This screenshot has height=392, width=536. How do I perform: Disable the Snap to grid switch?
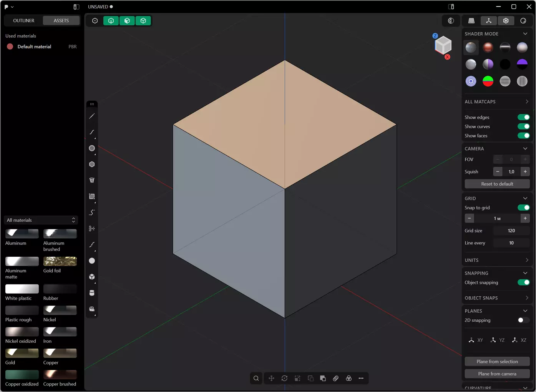[523, 208]
